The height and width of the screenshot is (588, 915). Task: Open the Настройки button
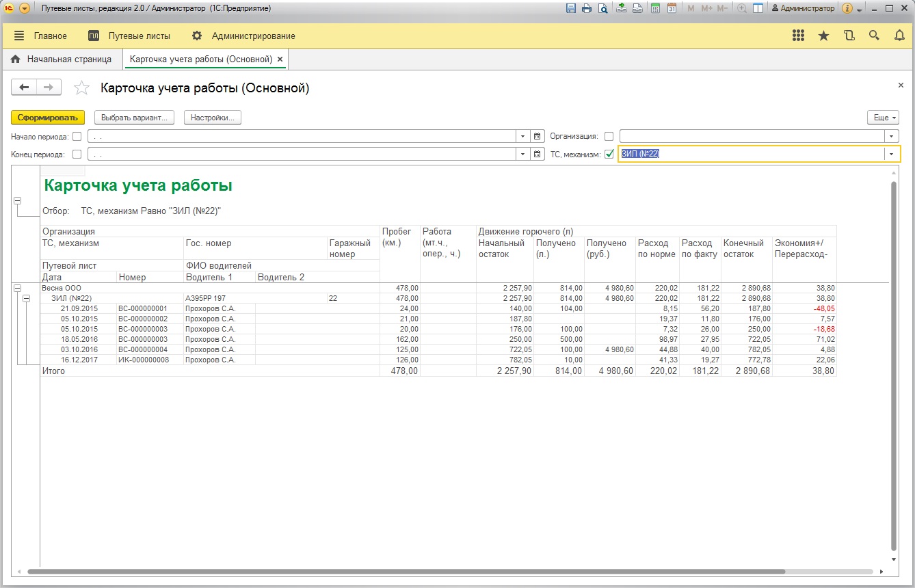(213, 118)
